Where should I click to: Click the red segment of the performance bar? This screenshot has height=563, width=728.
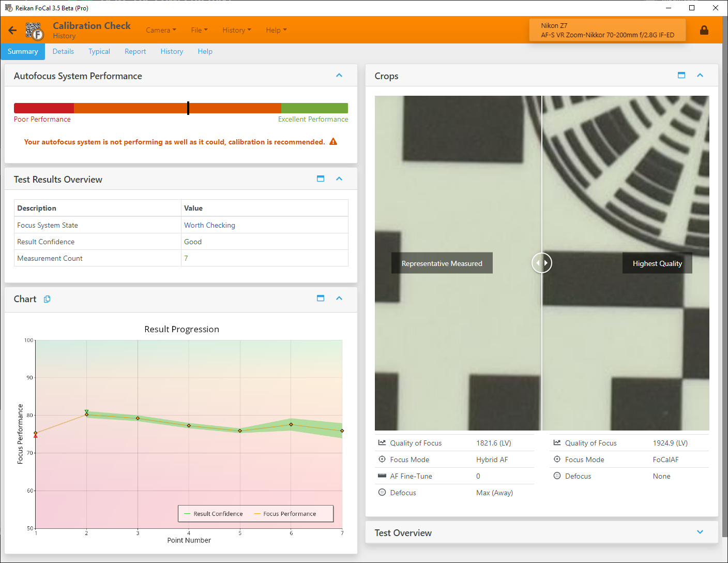(x=44, y=108)
